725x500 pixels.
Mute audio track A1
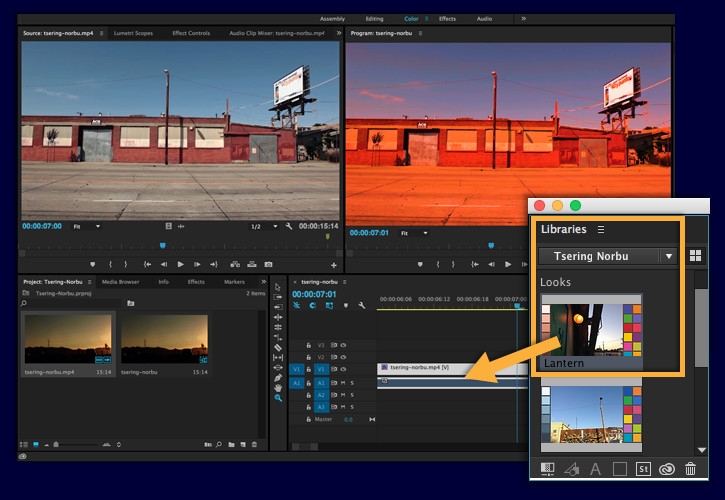[341, 382]
